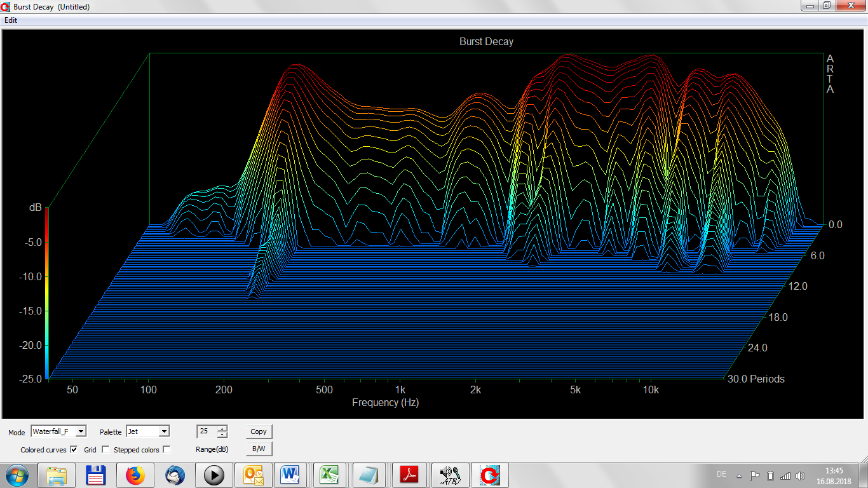The width and height of the screenshot is (868, 488).
Task: Uncheck the Colored curves checkbox
Action: 74,449
